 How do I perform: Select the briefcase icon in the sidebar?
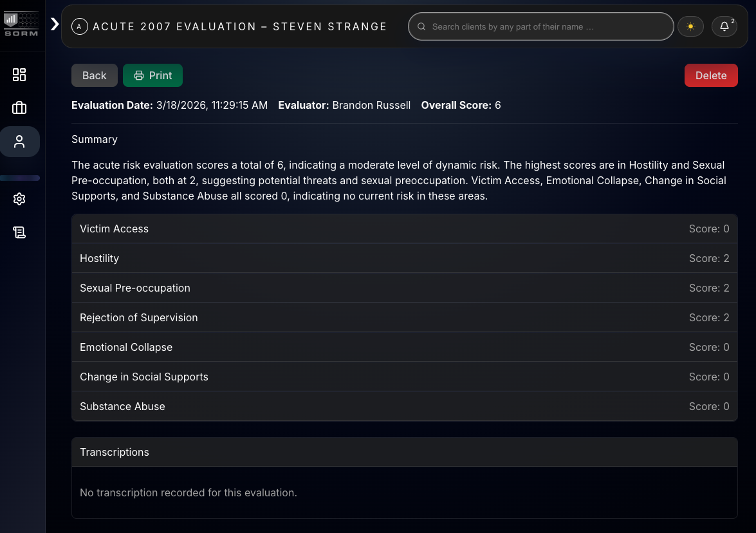click(19, 108)
